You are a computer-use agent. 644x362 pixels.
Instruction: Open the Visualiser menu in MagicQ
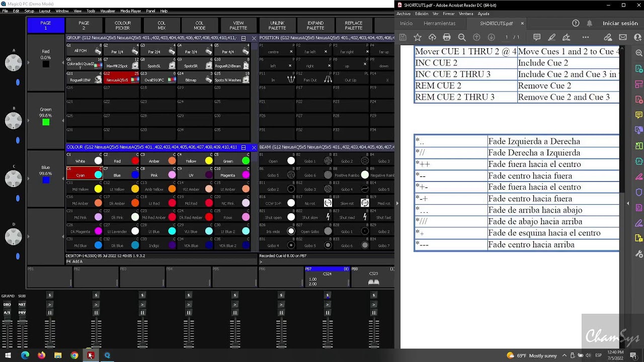click(x=108, y=11)
